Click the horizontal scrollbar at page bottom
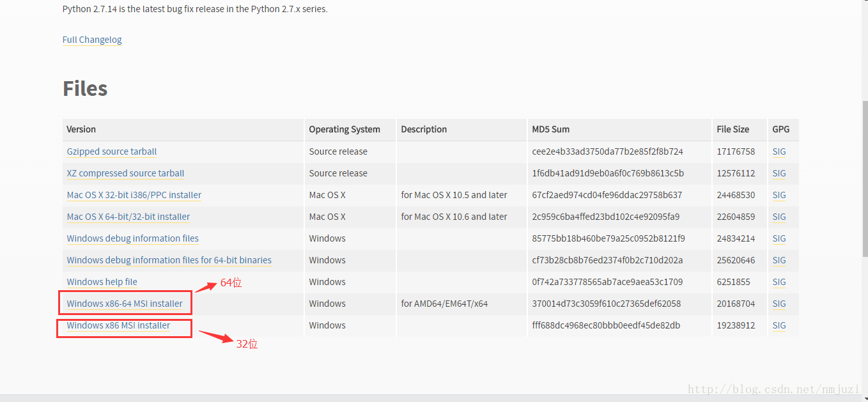The image size is (868, 402). pos(428,398)
